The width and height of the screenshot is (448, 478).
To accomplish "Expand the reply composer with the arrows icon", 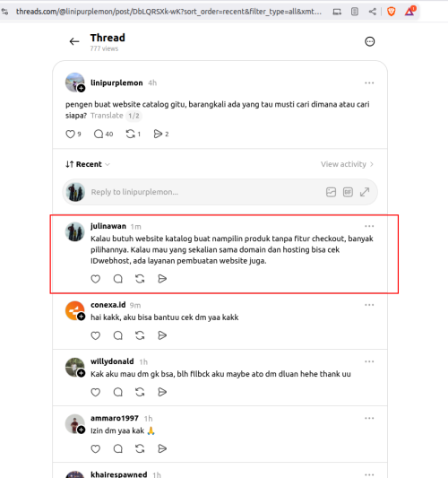I will (x=365, y=192).
